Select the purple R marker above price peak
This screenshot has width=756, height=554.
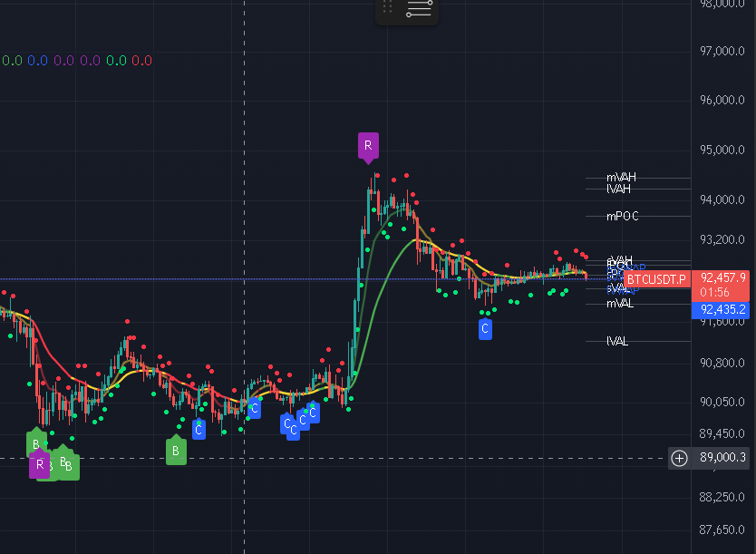pos(368,146)
